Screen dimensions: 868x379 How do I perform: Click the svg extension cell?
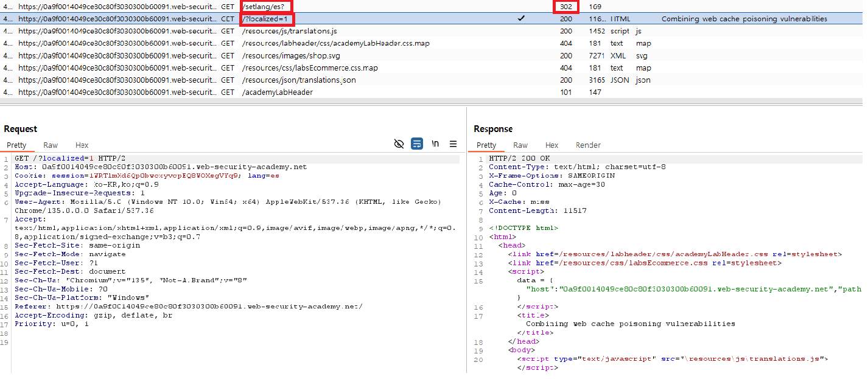pyautogui.click(x=642, y=55)
